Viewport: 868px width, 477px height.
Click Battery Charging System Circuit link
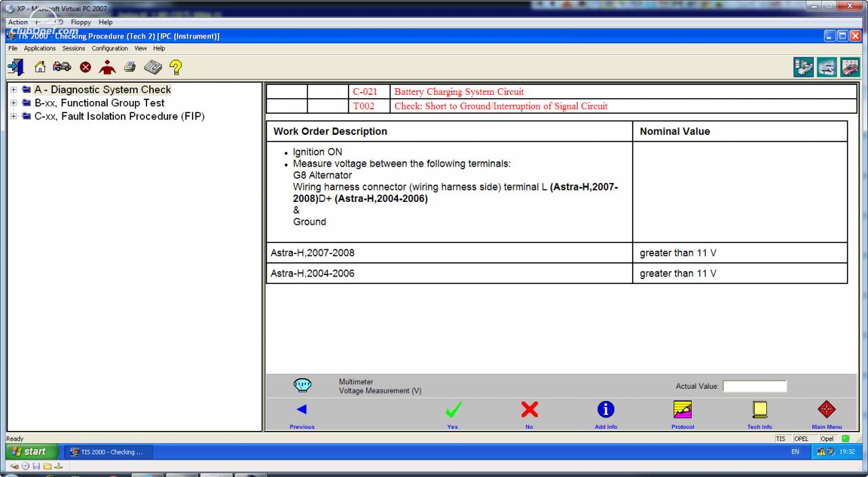coord(459,92)
